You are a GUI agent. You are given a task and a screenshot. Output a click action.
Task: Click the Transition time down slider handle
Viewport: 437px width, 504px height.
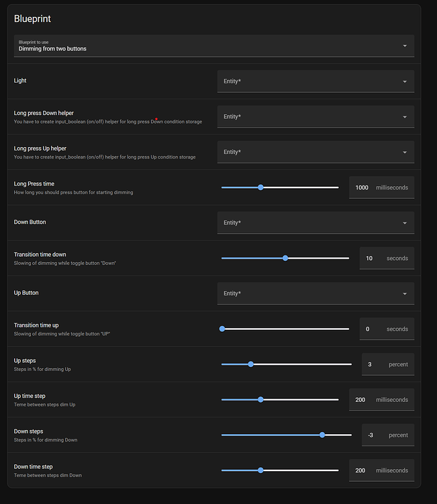pyautogui.click(x=285, y=258)
